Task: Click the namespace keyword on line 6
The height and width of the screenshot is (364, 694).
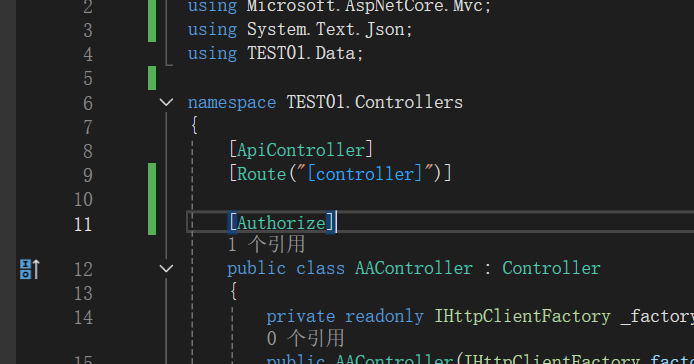Action: click(231, 103)
